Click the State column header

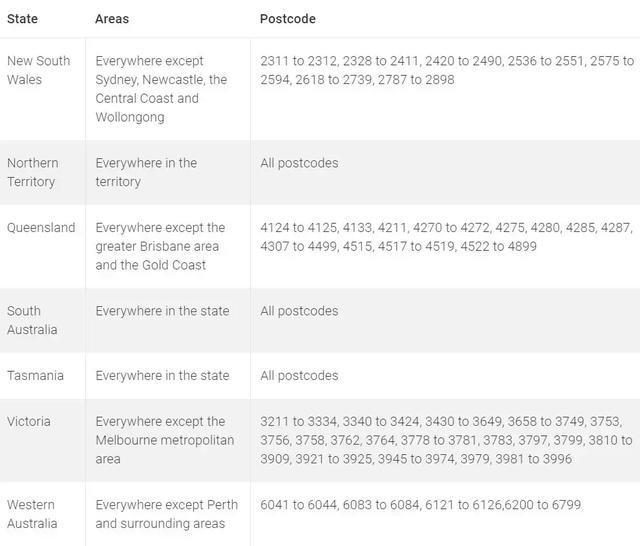coord(22,19)
